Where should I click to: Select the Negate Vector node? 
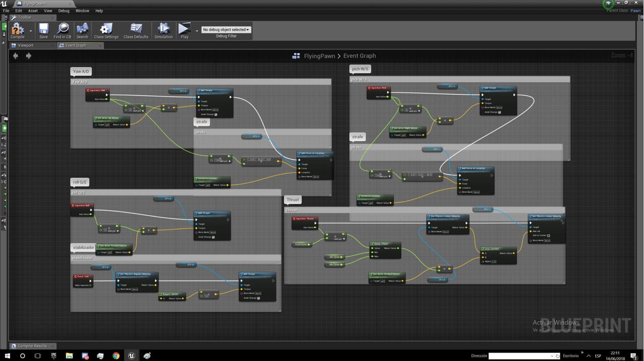tap(172, 296)
